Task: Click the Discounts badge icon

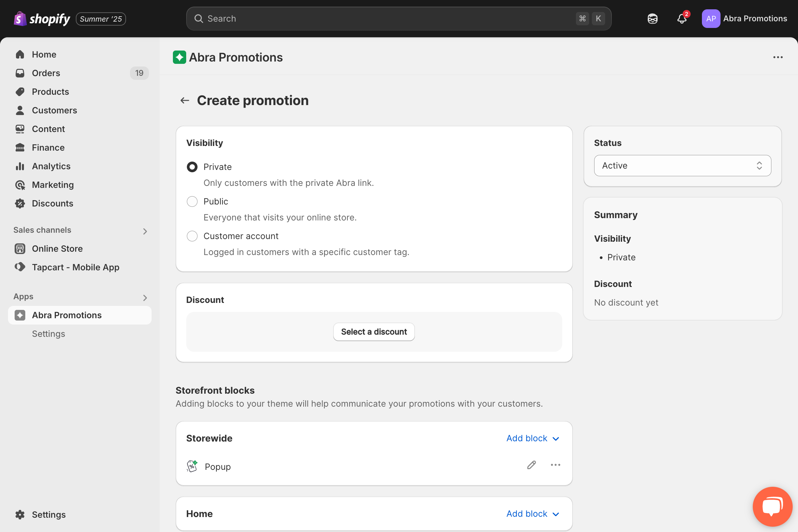Action: 20,203
